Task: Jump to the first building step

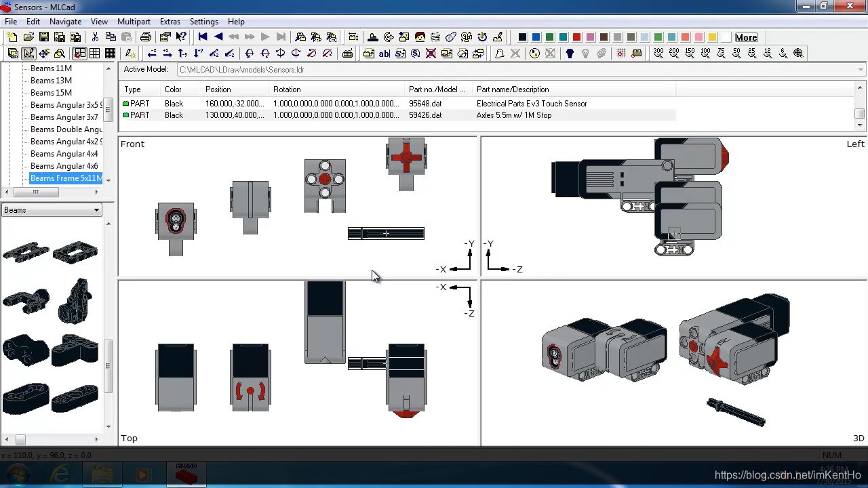Action: pyautogui.click(x=203, y=37)
